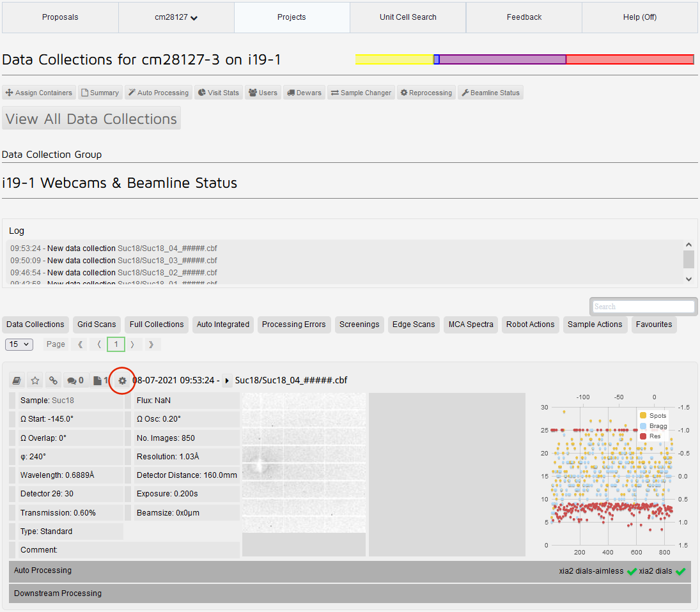The width and height of the screenshot is (700, 612).
Task: Click the permalink chain icon
Action: point(53,381)
